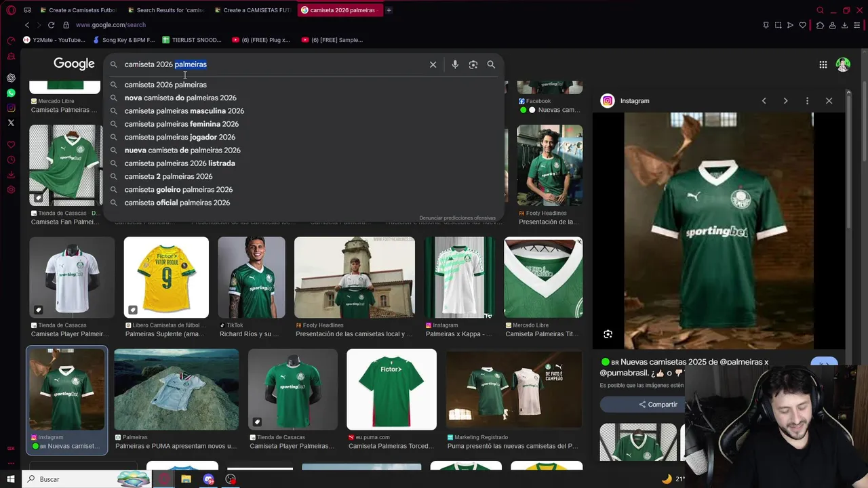Open a new browser tab
This screenshot has height=488, width=868.
pos(389,10)
